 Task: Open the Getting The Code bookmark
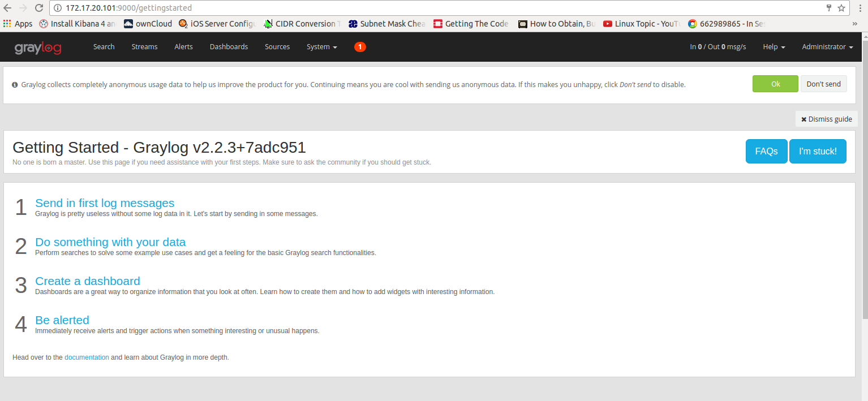[471, 24]
